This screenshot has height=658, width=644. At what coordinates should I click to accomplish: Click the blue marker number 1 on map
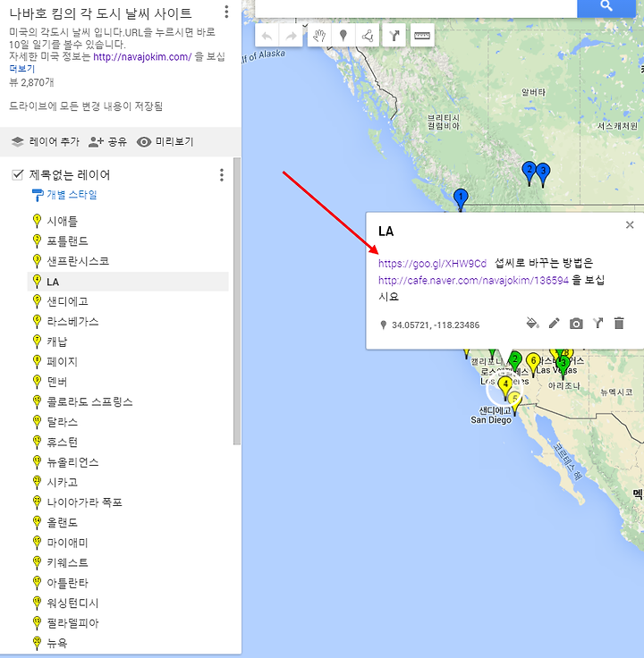click(461, 198)
